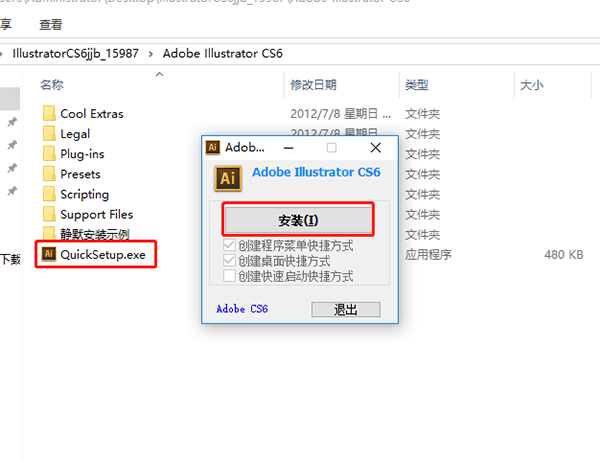This screenshot has width=600, height=462.
Task: Open the 查看 ribbon tab
Action: click(51, 25)
